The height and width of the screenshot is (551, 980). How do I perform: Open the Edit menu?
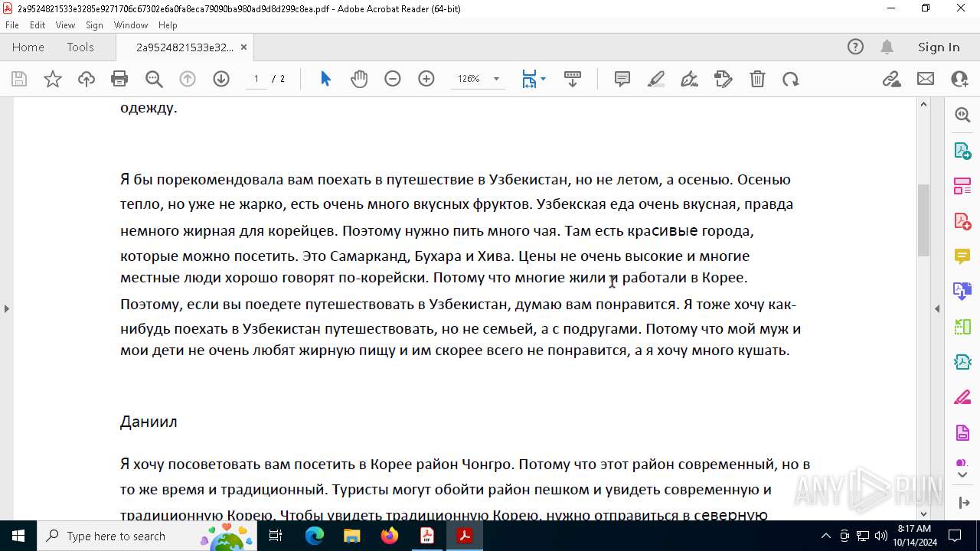pos(38,24)
